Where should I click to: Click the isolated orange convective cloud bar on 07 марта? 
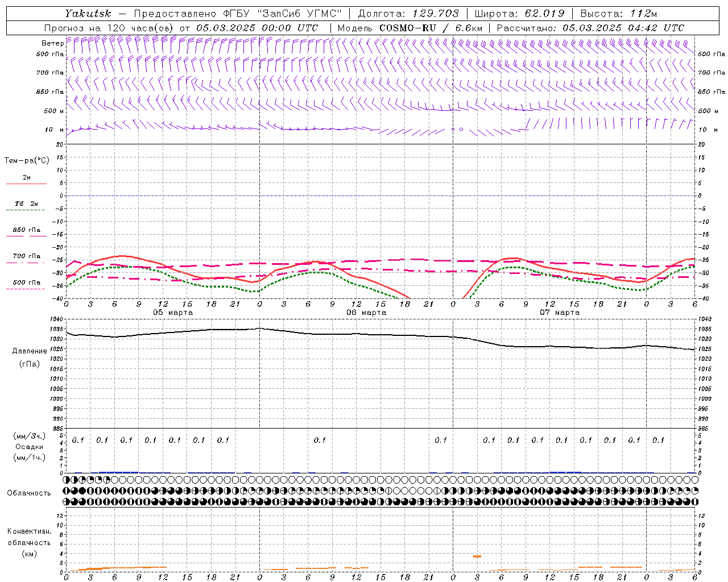(x=477, y=556)
